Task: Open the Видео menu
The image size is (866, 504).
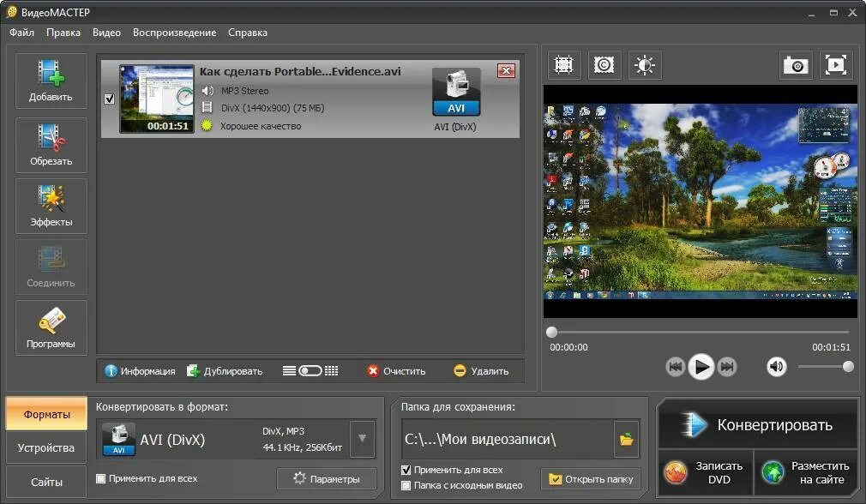Action: click(x=106, y=33)
